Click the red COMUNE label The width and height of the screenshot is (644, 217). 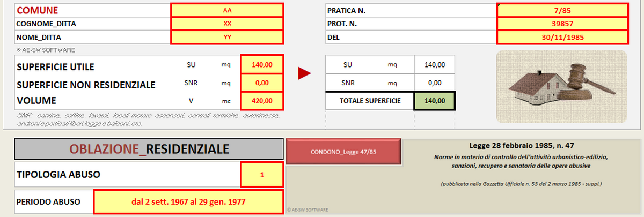tap(38, 10)
